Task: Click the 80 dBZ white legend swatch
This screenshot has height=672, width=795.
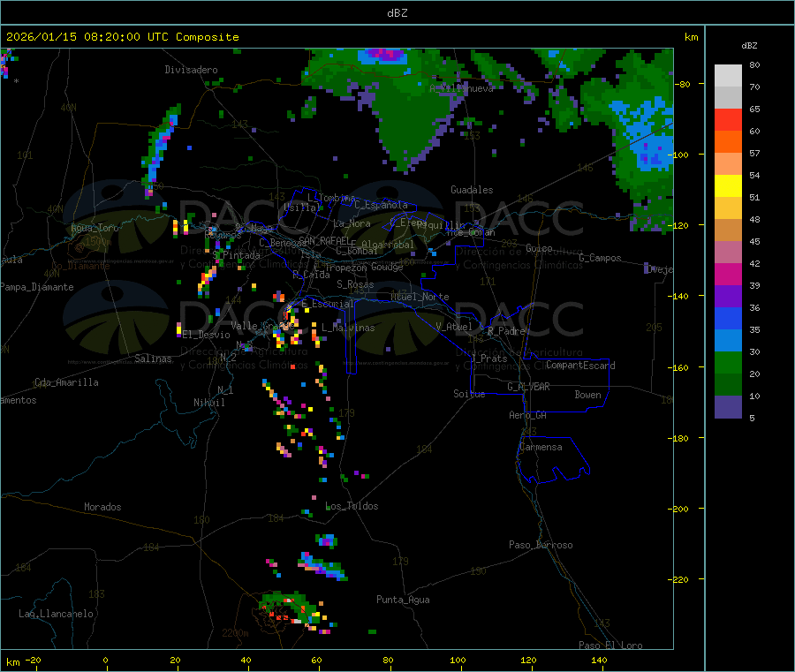Action: point(728,76)
